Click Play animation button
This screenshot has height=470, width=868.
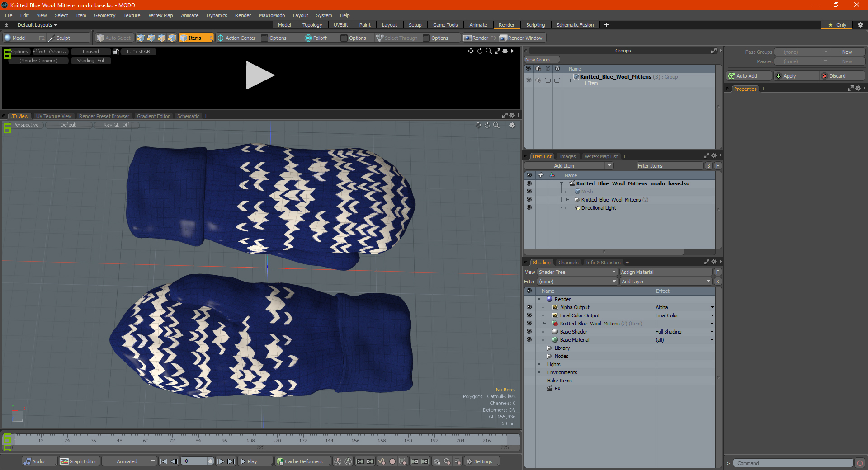(x=255, y=461)
